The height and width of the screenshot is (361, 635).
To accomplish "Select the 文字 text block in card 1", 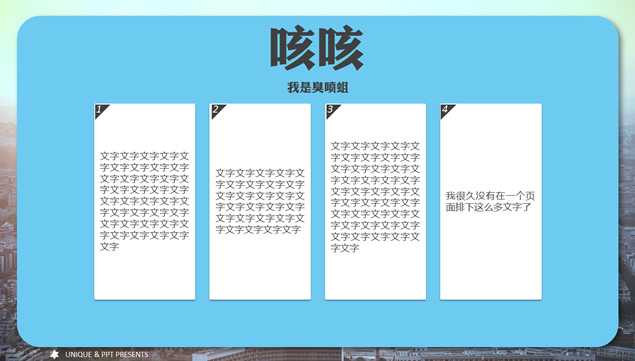I will tap(145, 201).
